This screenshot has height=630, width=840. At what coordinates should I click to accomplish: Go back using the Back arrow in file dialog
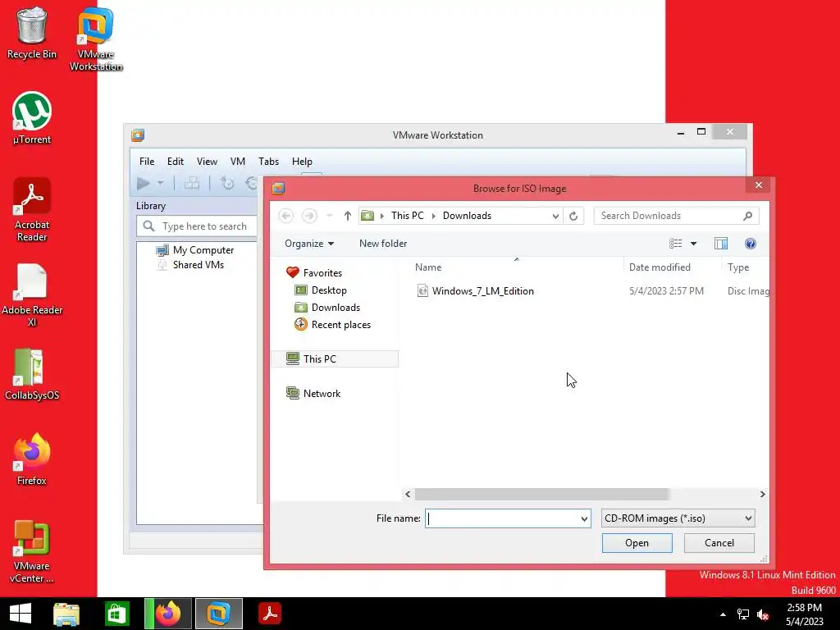[x=286, y=216]
